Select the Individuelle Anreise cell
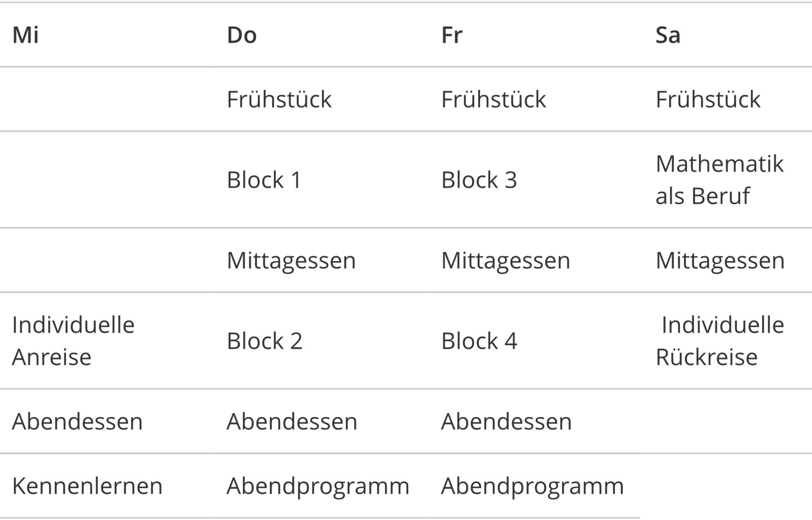This screenshot has width=812, height=520. (x=73, y=341)
